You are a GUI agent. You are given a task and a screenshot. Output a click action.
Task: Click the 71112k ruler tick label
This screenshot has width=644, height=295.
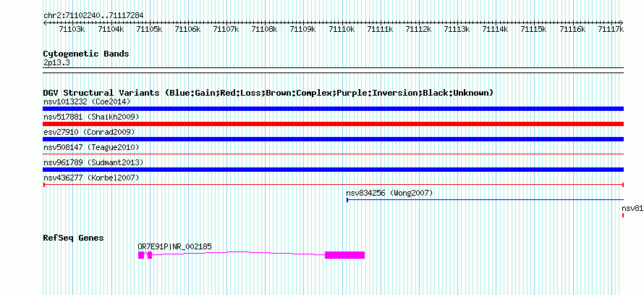pyautogui.click(x=418, y=29)
